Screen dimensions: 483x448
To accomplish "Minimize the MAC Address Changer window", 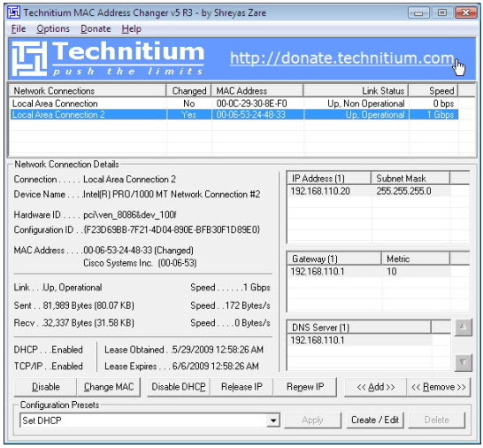I will coord(418,13).
